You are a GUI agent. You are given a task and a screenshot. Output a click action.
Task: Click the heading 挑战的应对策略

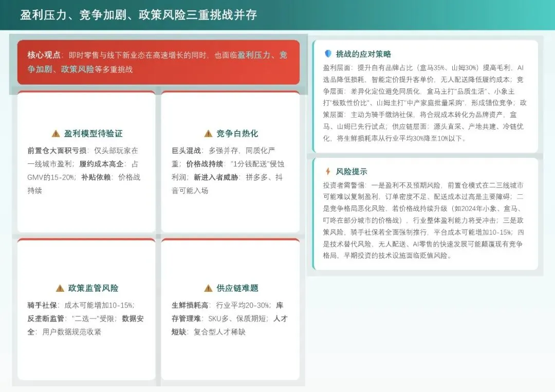(x=363, y=54)
